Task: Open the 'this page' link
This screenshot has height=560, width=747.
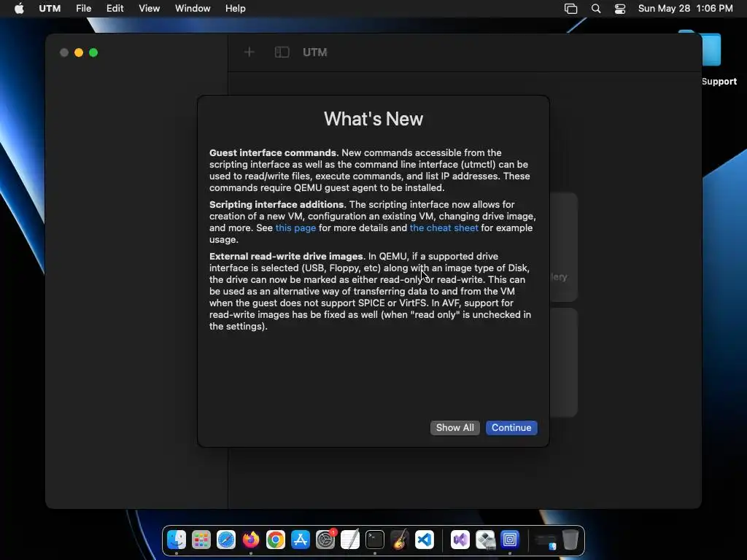Action: [x=295, y=228]
